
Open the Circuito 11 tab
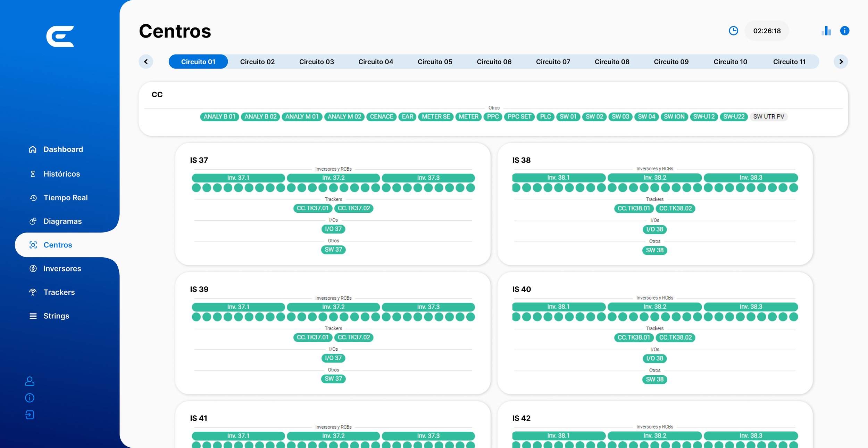coord(789,62)
